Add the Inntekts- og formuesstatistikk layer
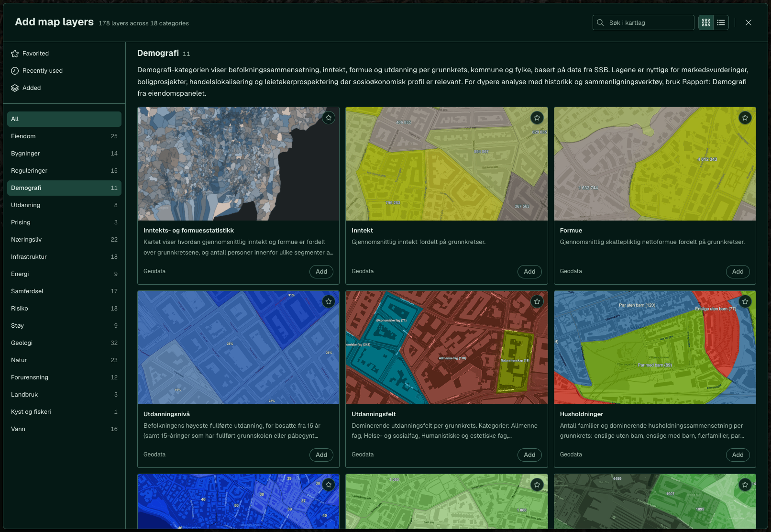 (x=321, y=272)
